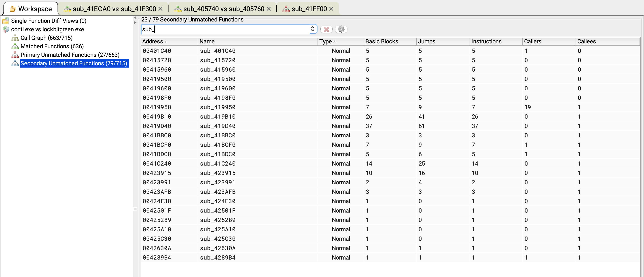Switch to the sub_41FF00 tab
644x277 pixels.
(x=308, y=9)
